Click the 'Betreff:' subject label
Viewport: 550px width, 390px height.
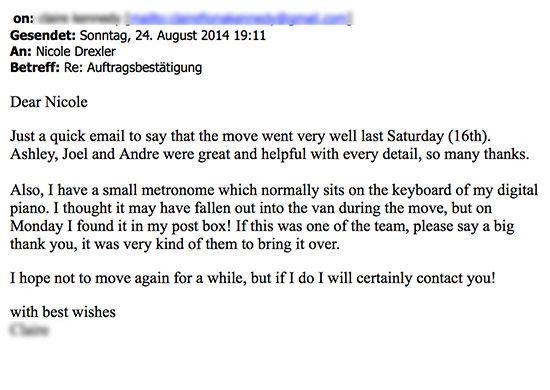click(x=35, y=67)
